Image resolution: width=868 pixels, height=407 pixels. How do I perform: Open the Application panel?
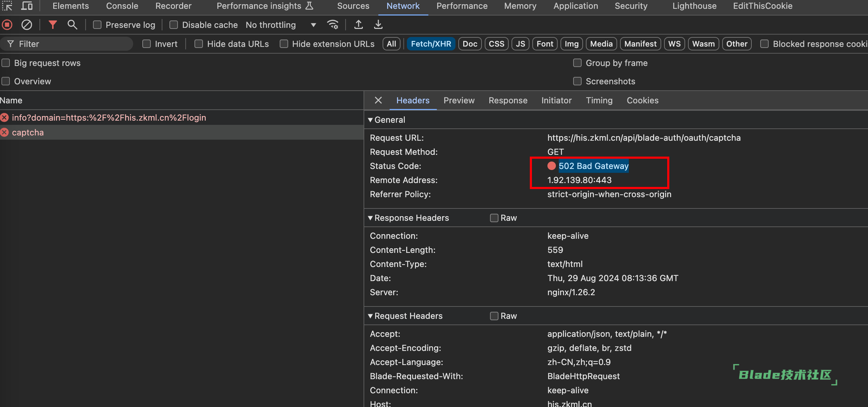point(576,6)
